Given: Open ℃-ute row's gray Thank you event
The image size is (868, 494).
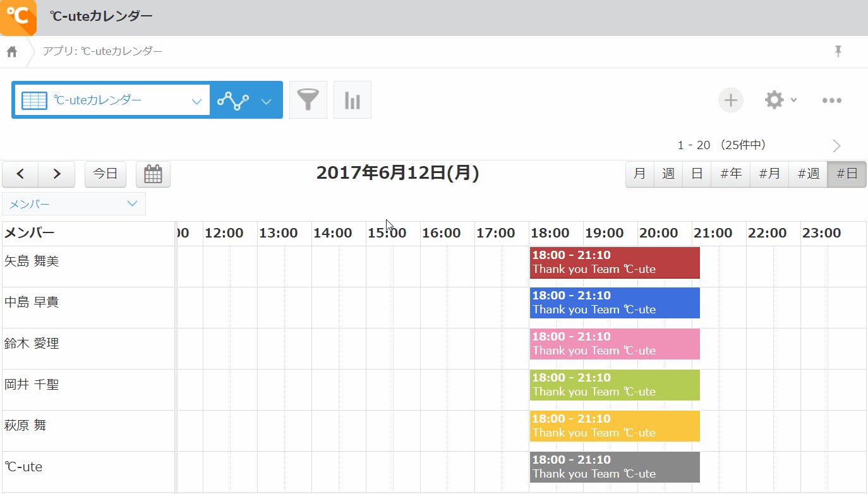Looking at the screenshot, I should 615,467.
